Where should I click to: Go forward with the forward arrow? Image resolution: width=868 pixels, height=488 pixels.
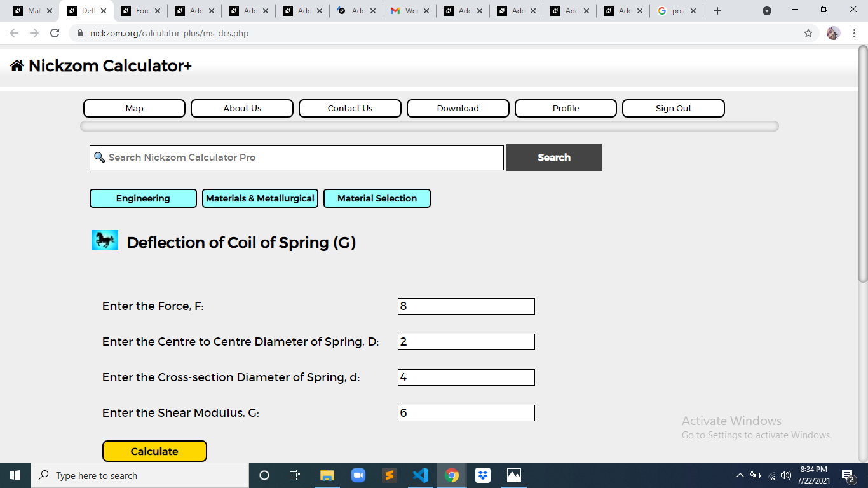[x=34, y=33]
